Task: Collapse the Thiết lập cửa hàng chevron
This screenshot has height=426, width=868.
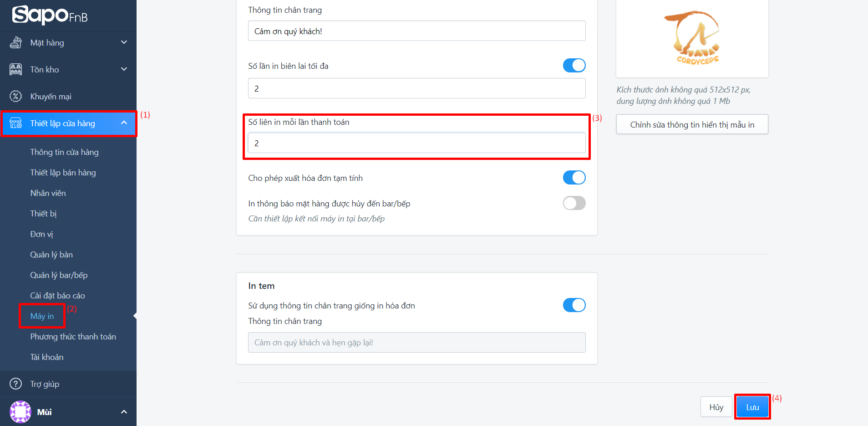Action: [x=124, y=123]
